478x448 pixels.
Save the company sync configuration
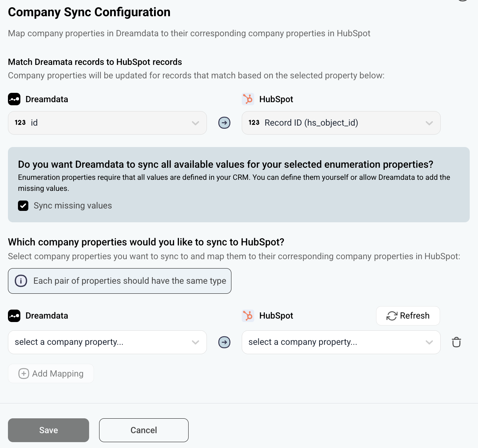tap(48, 430)
